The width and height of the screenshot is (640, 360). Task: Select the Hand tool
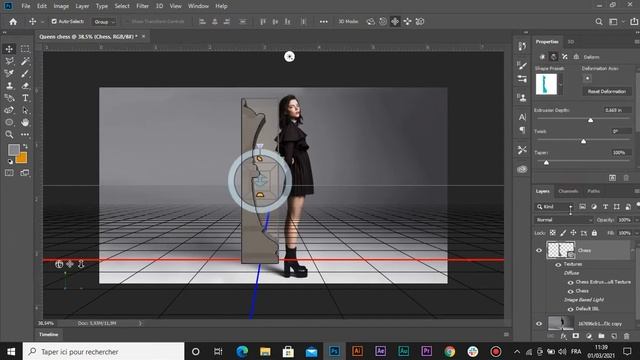(25, 122)
